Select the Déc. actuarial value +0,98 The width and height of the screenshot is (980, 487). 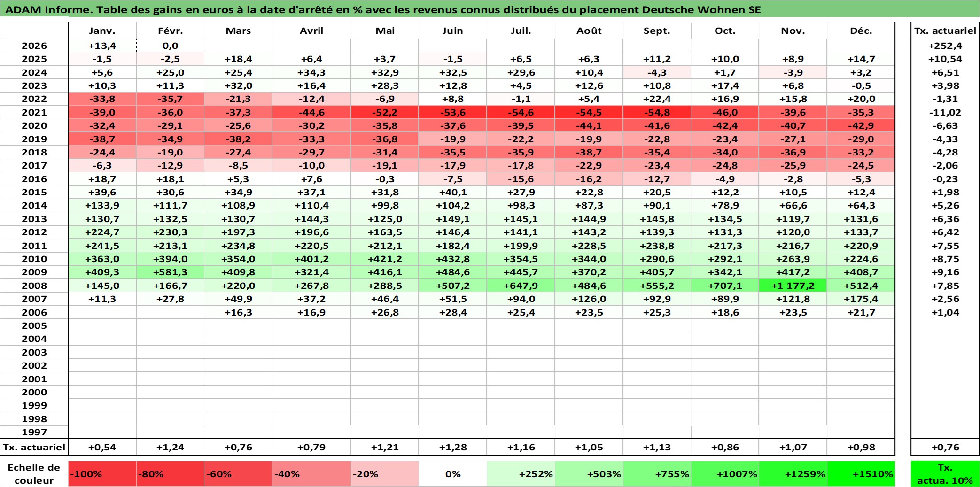861,447
